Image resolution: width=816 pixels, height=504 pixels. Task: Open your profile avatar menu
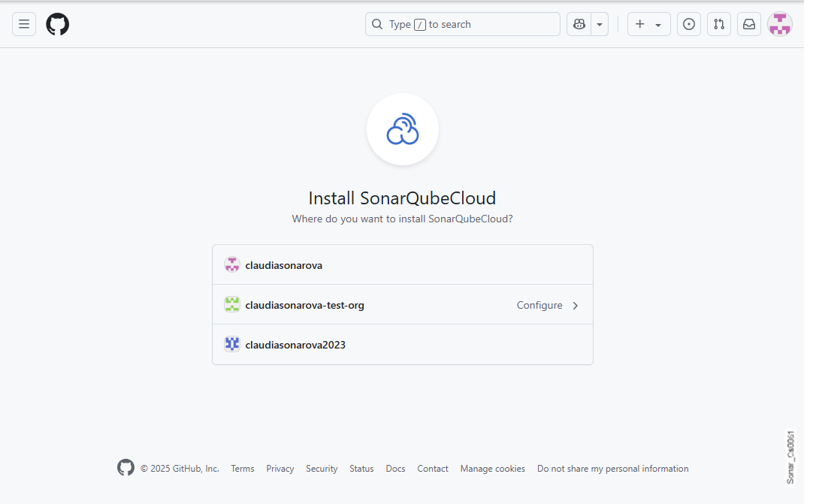779,24
